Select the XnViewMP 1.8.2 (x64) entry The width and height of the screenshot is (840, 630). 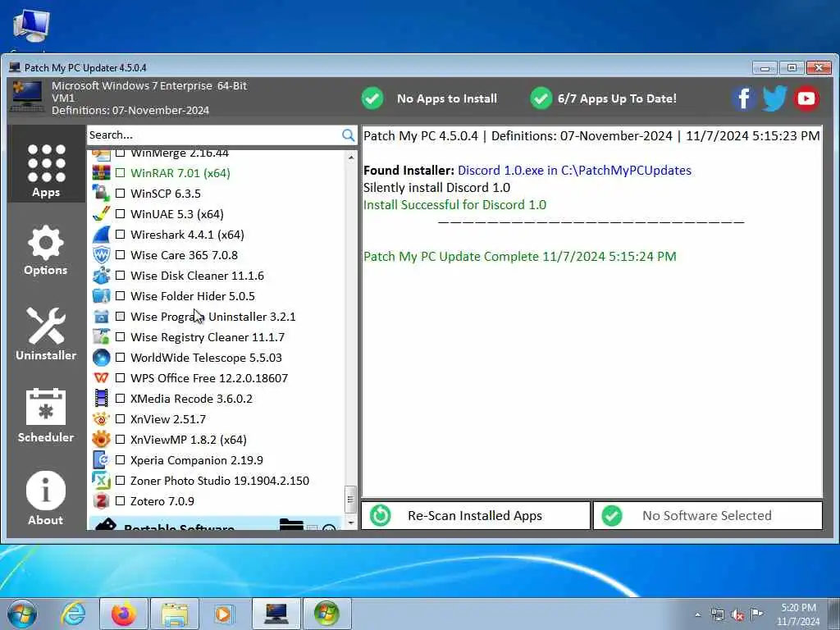click(189, 440)
